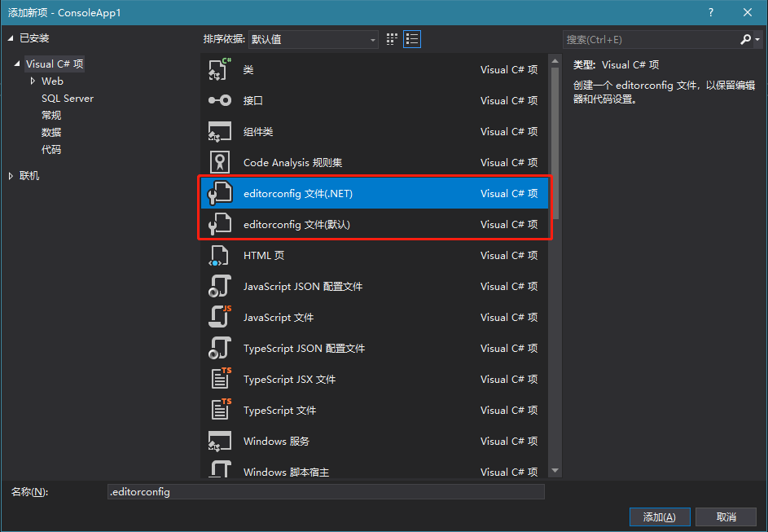Image resolution: width=768 pixels, height=532 pixels.
Task: Click the Code Analysis 规则集 icon
Action: pos(220,162)
